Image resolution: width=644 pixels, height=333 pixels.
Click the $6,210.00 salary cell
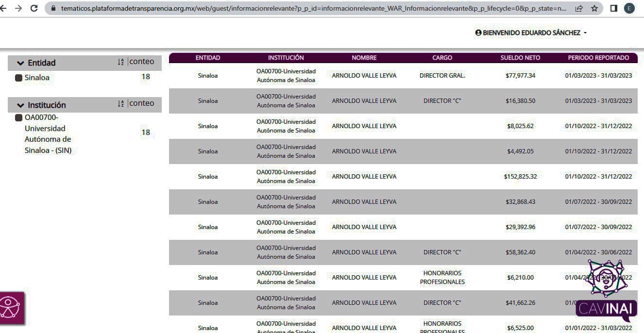pyautogui.click(x=521, y=278)
